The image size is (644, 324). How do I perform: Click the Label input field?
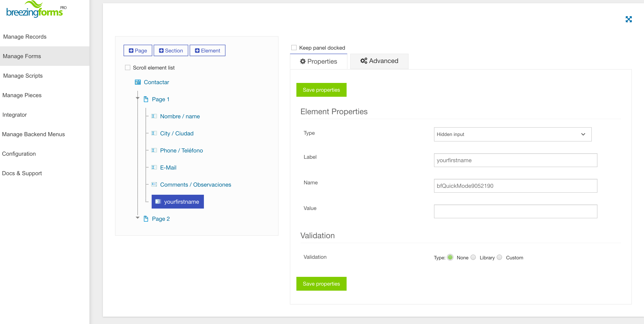coord(516,160)
